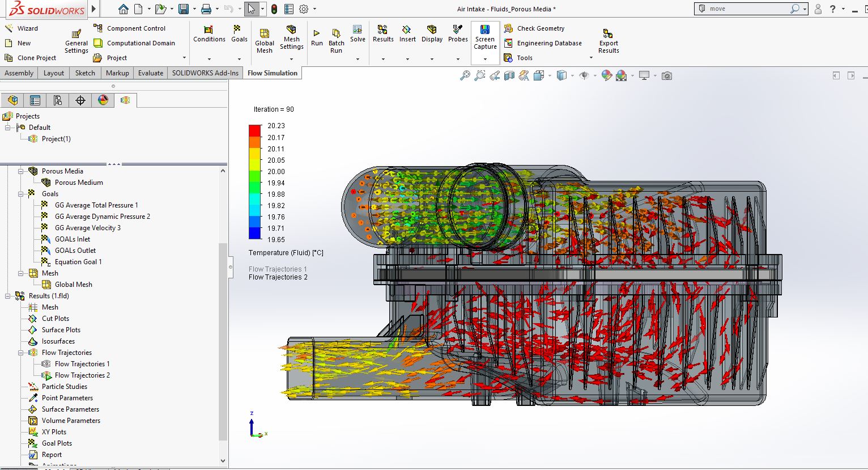
Task: Click Zoom to Area magnifier icon
Action: [480, 75]
